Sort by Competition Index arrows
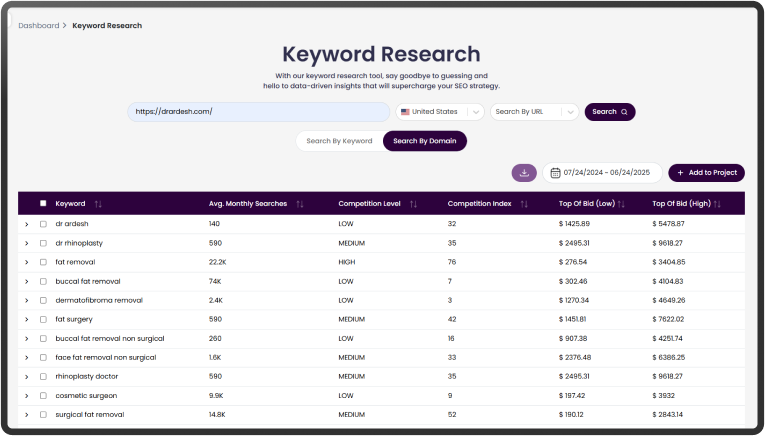 (524, 204)
